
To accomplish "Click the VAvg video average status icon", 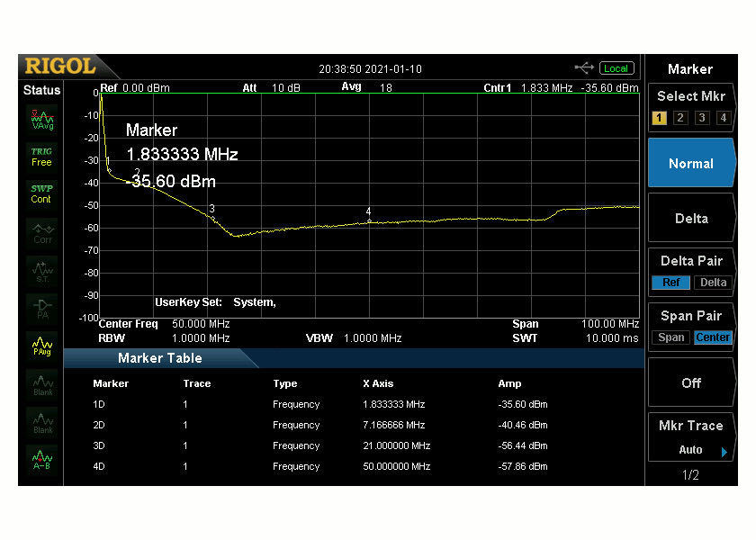I will coord(42,120).
